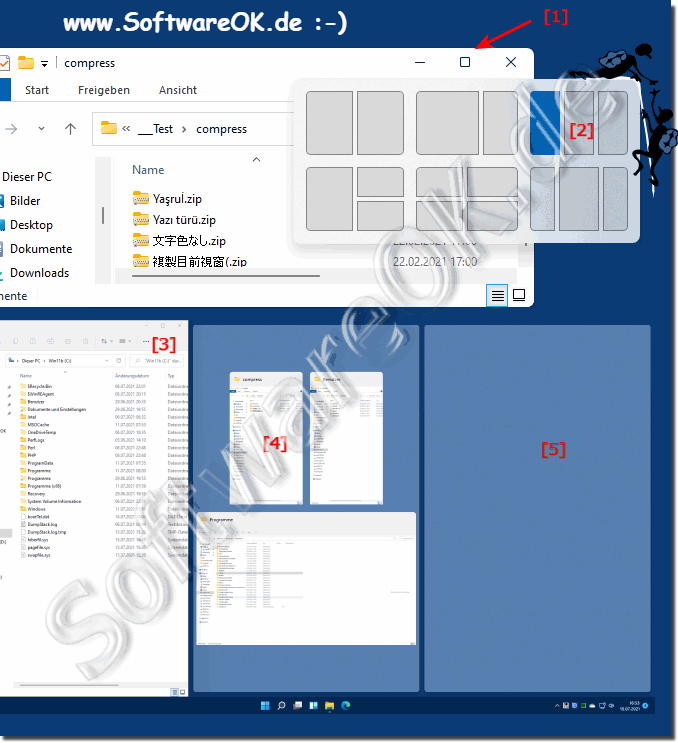
Task: Open the Freigeben ribbon tab
Action: (104, 90)
